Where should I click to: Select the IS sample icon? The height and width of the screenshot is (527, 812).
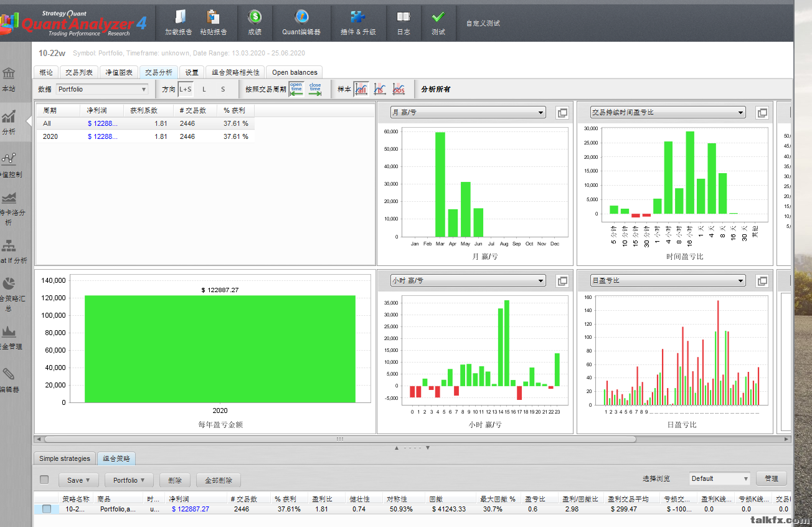click(x=380, y=89)
